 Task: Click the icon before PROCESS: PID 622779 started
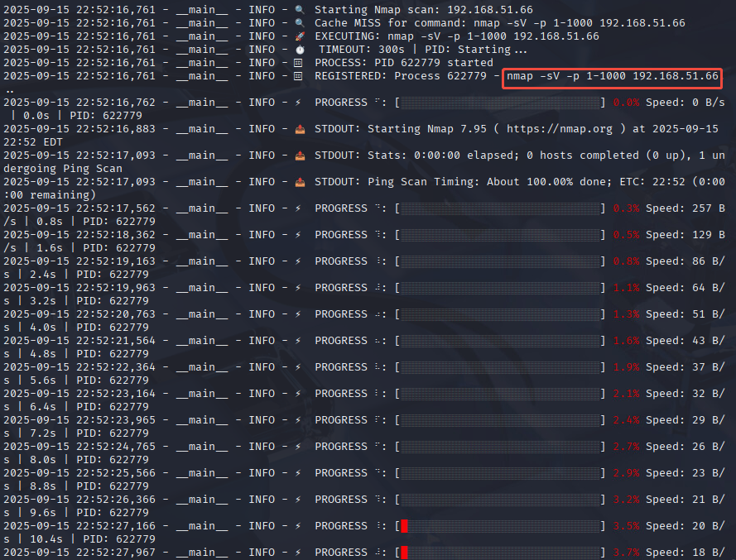pyautogui.click(x=300, y=63)
